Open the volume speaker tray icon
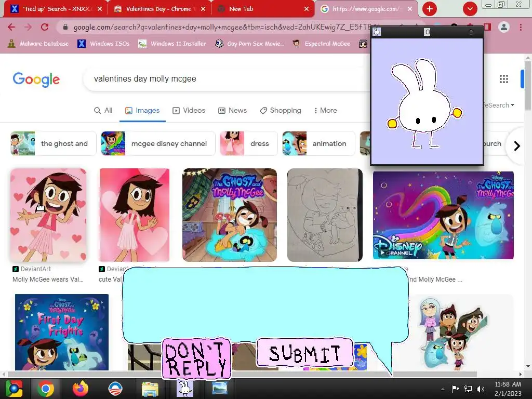Screen dimensions: 532x399 click(x=481, y=389)
